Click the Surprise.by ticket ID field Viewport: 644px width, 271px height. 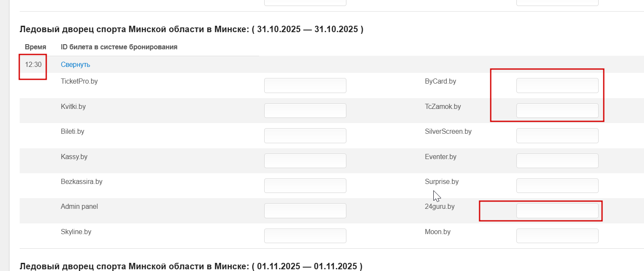tap(557, 186)
